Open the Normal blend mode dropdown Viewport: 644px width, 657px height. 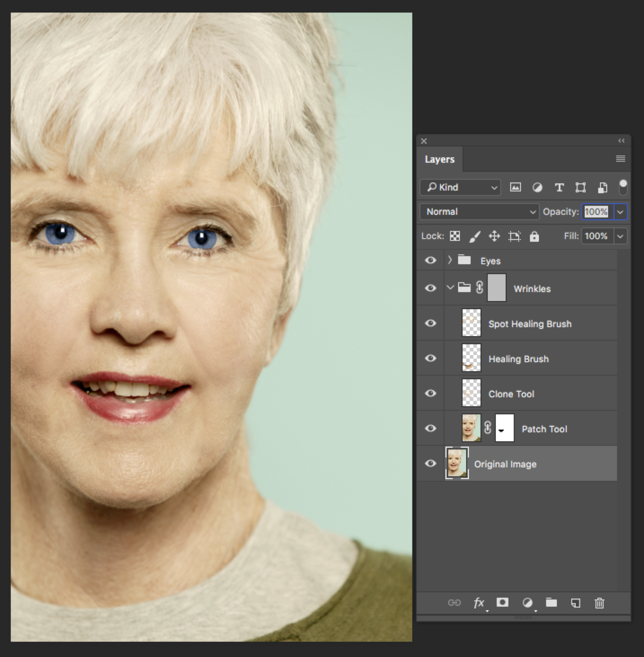[x=479, y=212]
